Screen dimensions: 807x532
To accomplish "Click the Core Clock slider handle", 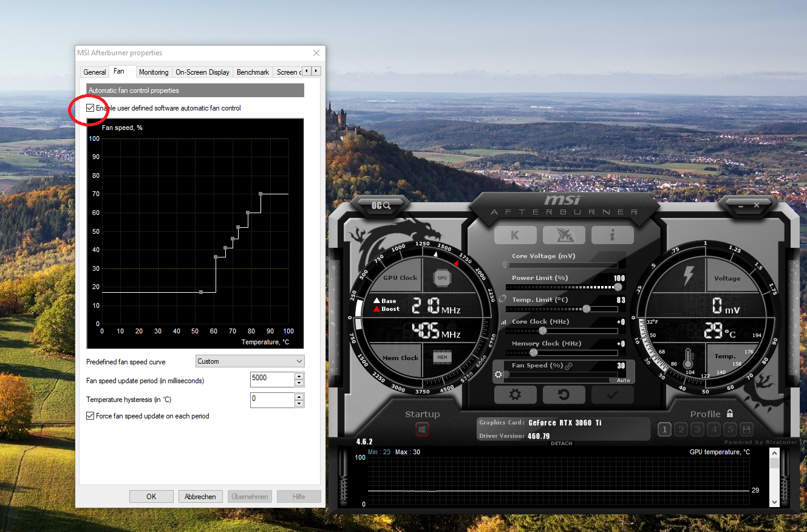I will tap(542, 330).
